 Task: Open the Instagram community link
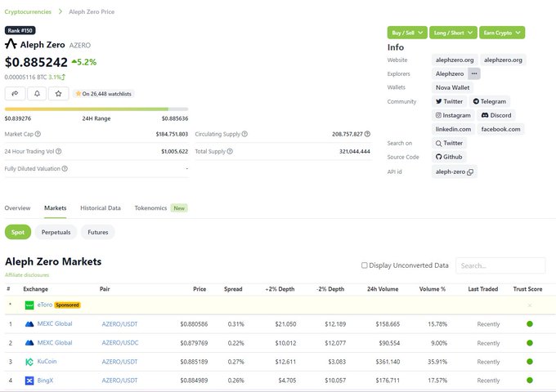pyautogui.click(x=453, y=115)
